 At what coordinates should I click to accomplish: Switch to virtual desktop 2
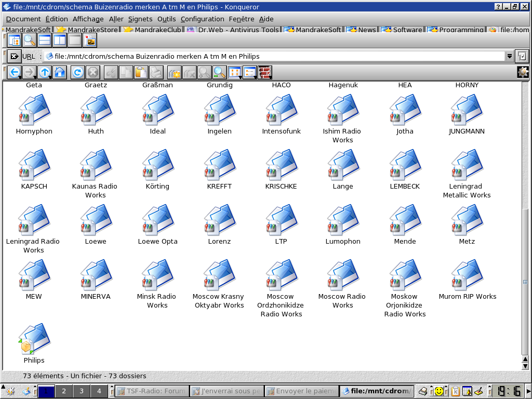coord(64,391)
